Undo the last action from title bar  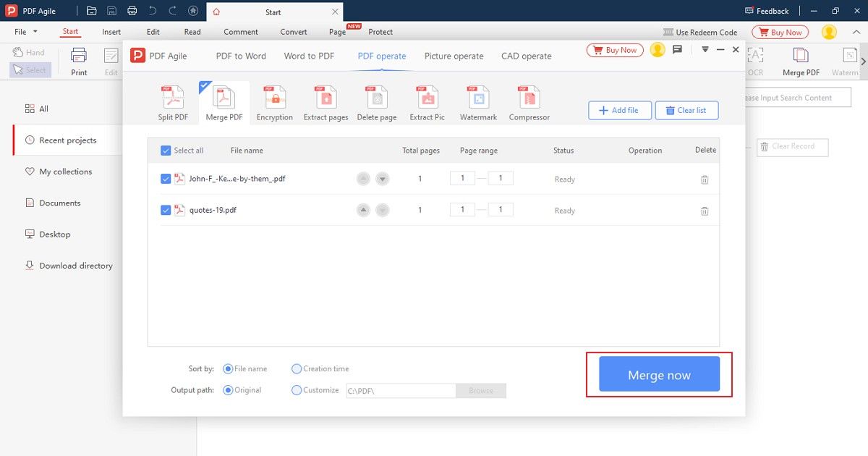point(152,11)
